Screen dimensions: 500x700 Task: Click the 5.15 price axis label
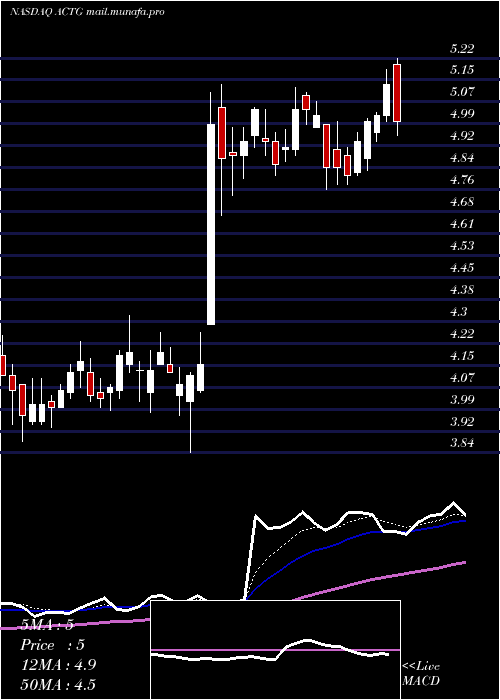[x=462, y=70]
